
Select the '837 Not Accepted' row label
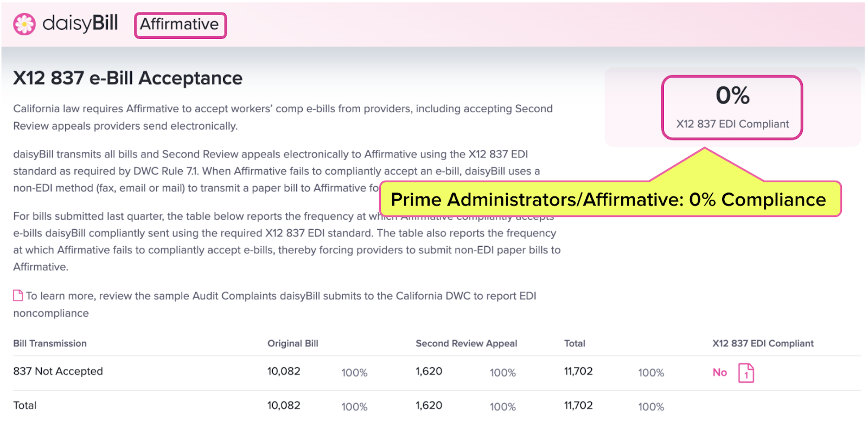click(x=58, y=371)
